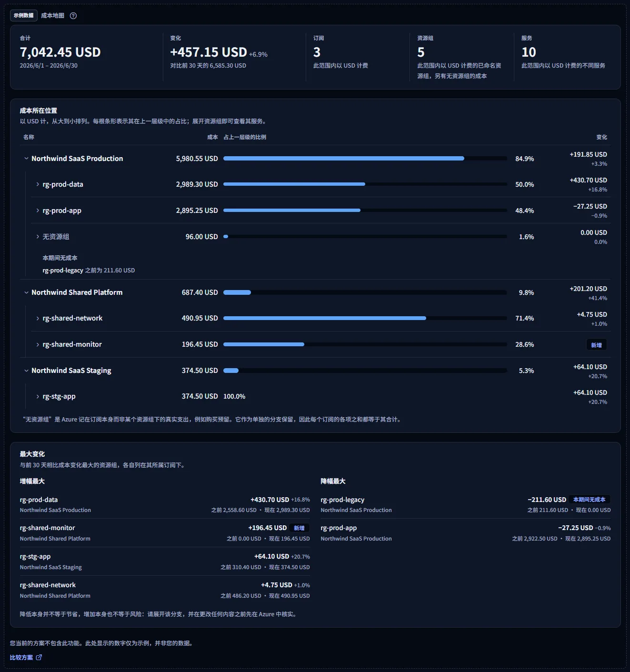
Task: Click the 示例数据 badge
Action: click(24, 15)
